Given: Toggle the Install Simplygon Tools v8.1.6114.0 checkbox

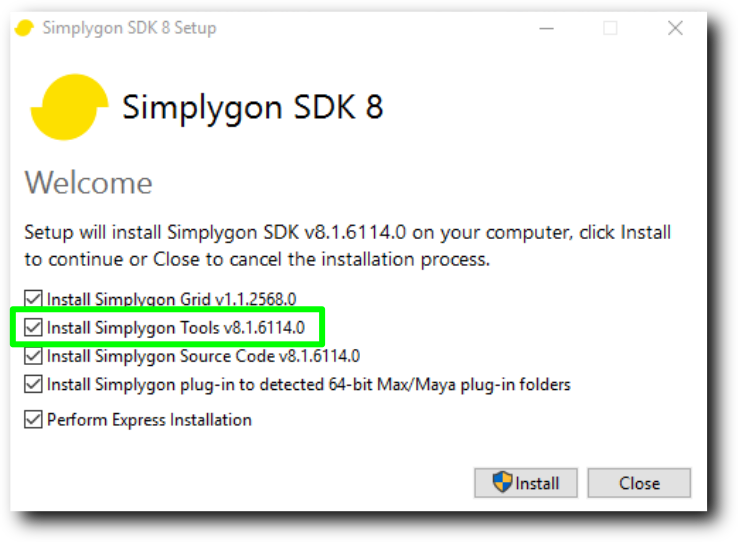Looking at the screenshot, I should (x=33, y=327).
